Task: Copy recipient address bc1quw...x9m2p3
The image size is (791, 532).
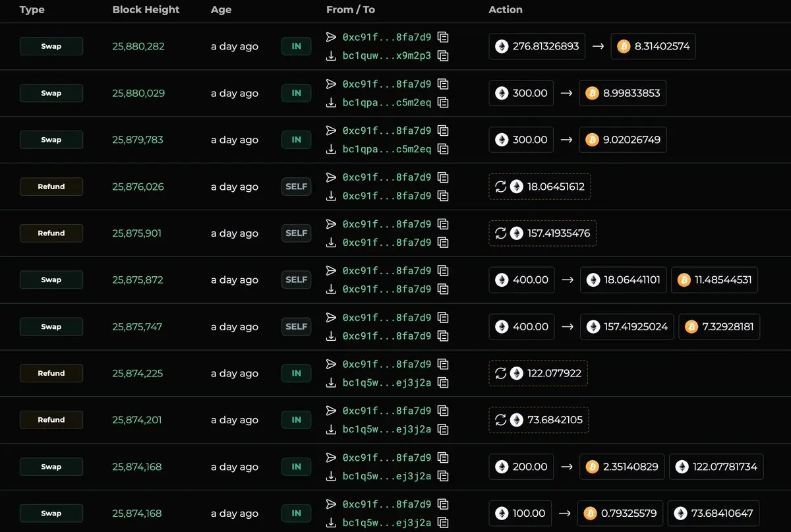Action: (443, 56)
